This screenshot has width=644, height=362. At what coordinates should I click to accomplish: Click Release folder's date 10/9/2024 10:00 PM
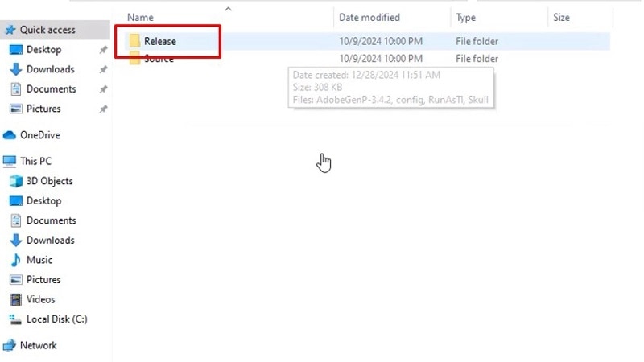[x=381, y=42]
